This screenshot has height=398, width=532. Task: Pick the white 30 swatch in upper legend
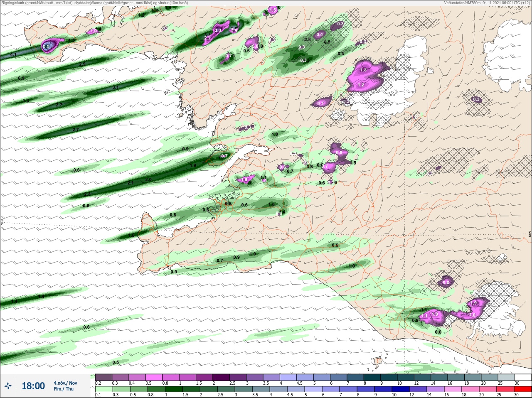click(x=523, y=377)
